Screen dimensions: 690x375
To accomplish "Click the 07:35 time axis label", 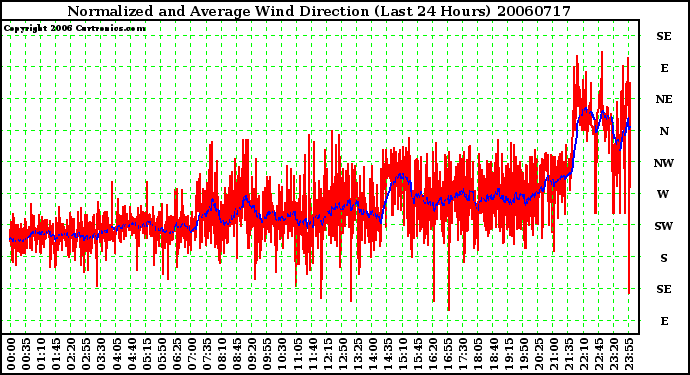I will (207, 354).
